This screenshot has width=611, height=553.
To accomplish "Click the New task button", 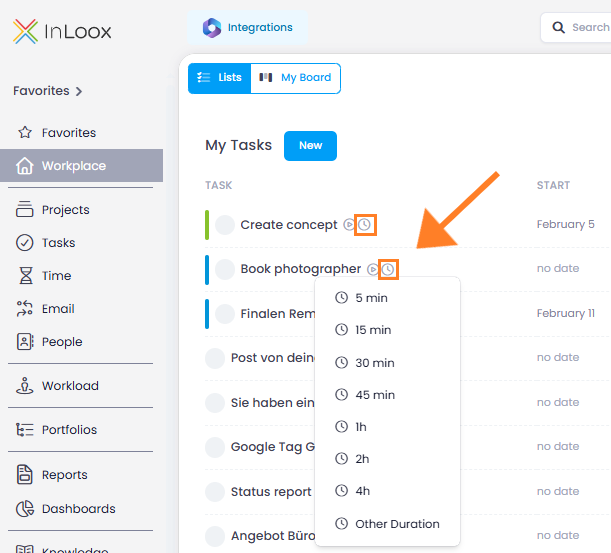I will point(310,146).
